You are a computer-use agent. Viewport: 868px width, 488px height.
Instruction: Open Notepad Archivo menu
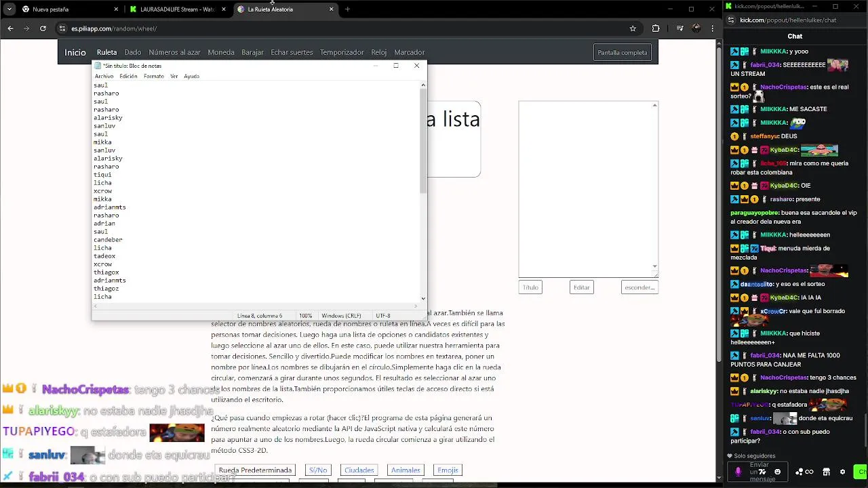click(104, 76)
